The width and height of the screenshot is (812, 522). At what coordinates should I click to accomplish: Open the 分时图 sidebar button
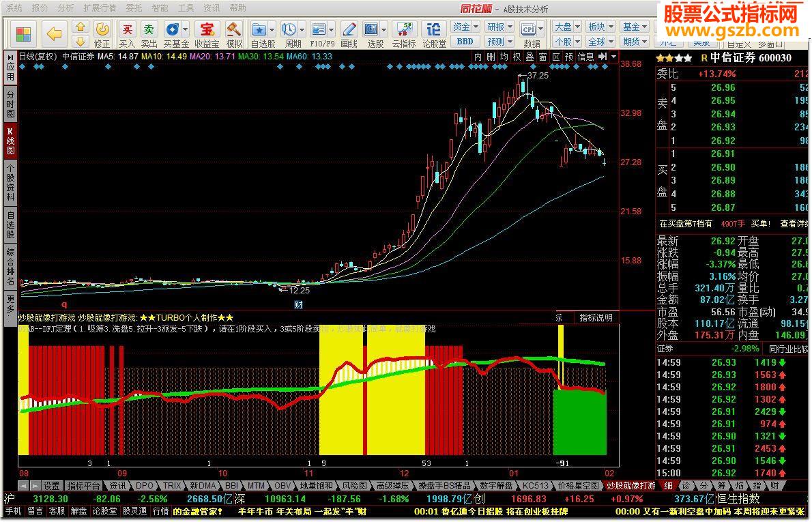(10, 104)
